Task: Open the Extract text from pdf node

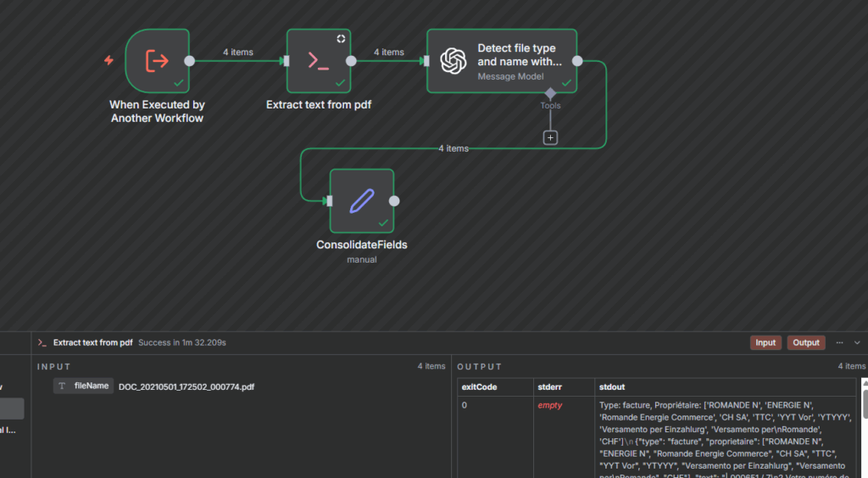Action: pos(318,60)
